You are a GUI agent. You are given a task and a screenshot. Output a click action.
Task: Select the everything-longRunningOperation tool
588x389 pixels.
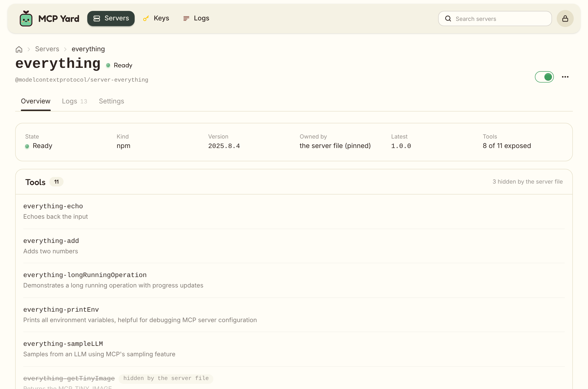click(294, 280)
